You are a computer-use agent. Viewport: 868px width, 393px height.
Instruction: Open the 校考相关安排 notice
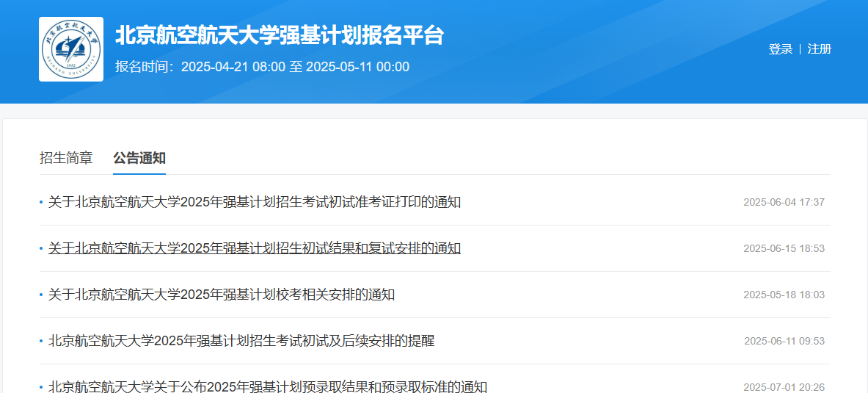222,295
